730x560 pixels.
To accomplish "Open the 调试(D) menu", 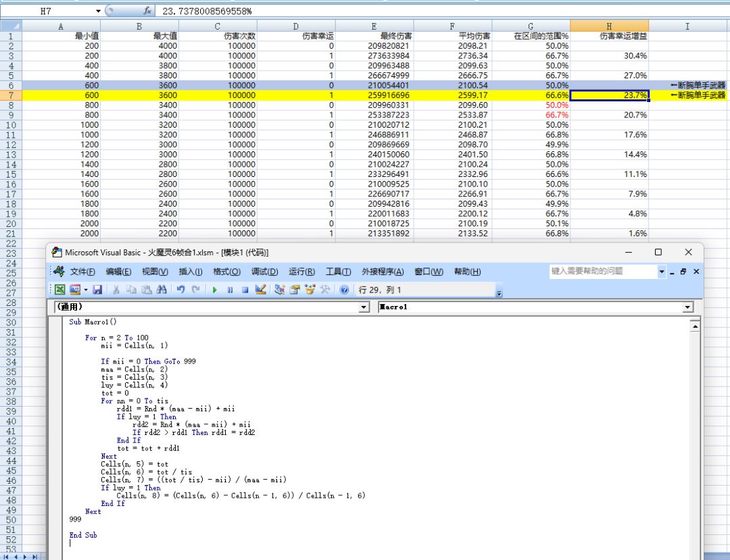I will [264, 272].
